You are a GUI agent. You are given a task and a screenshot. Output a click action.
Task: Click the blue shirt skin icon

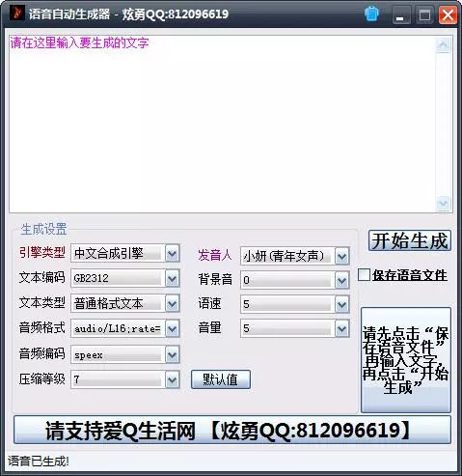372,14
